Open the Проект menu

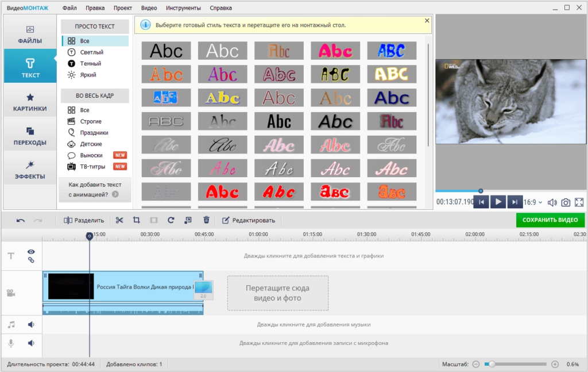pos(123,8)
